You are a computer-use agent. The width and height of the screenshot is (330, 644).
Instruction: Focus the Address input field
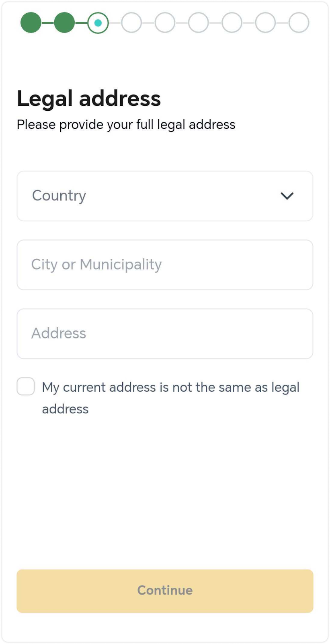165,334
